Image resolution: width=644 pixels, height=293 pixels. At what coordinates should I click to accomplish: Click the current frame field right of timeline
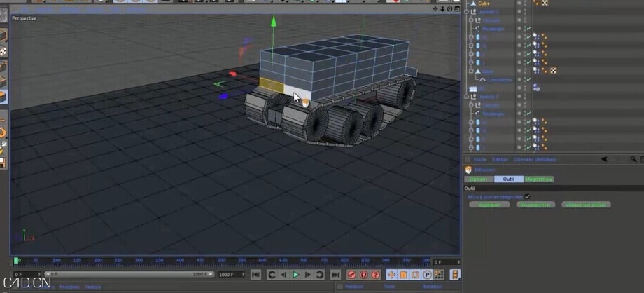pyautogui.click(x=447, y=262)
